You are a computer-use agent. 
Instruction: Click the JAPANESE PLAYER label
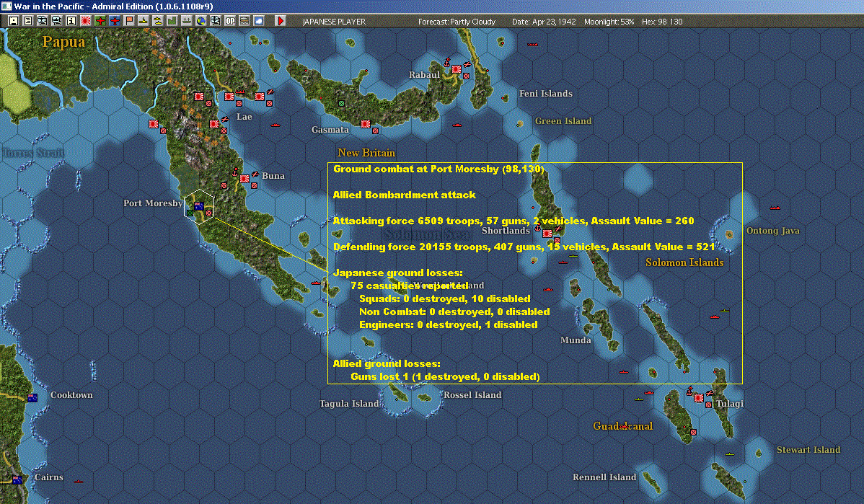click(334, 22)
